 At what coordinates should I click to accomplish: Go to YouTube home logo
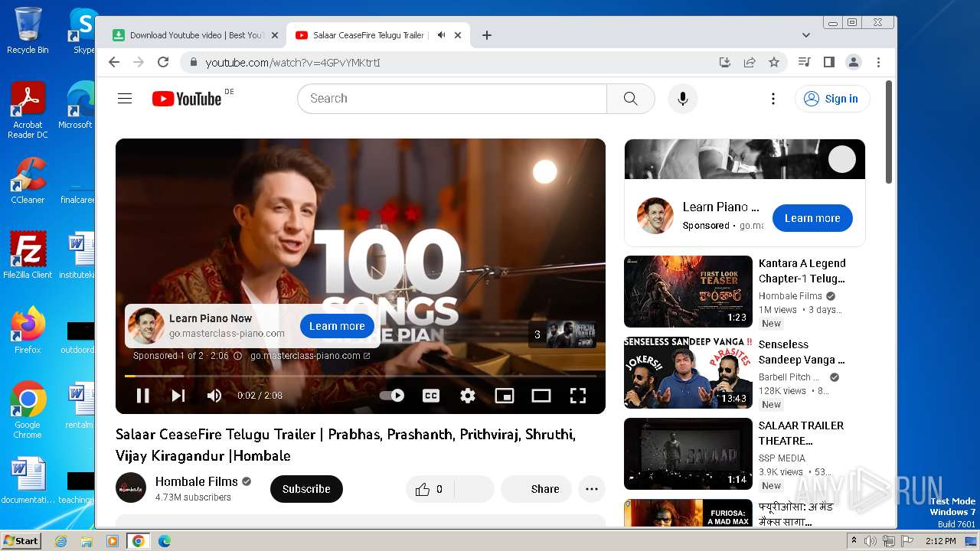pos(187,99)
